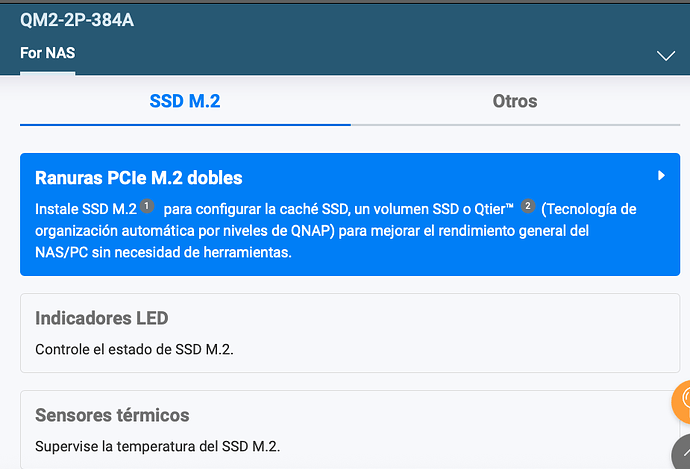Expand the Sensores térmicos section
This screenshot has width=690, height=469.
coord(350,429)
